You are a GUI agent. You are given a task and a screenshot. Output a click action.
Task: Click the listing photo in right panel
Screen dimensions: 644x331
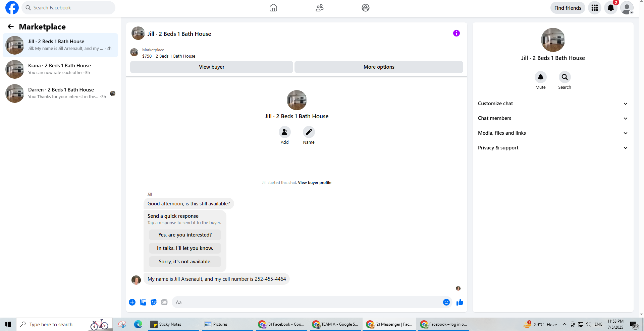[x=553, y=40]
